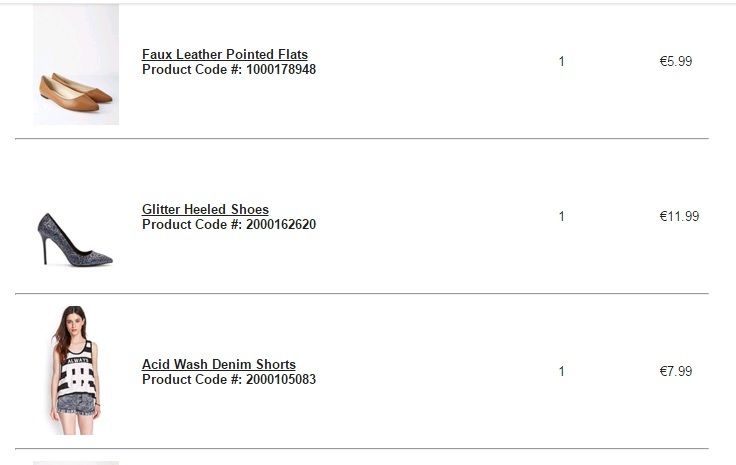Click product code number 1000178948
Screen dimensions: 736x465
(281, 70)
